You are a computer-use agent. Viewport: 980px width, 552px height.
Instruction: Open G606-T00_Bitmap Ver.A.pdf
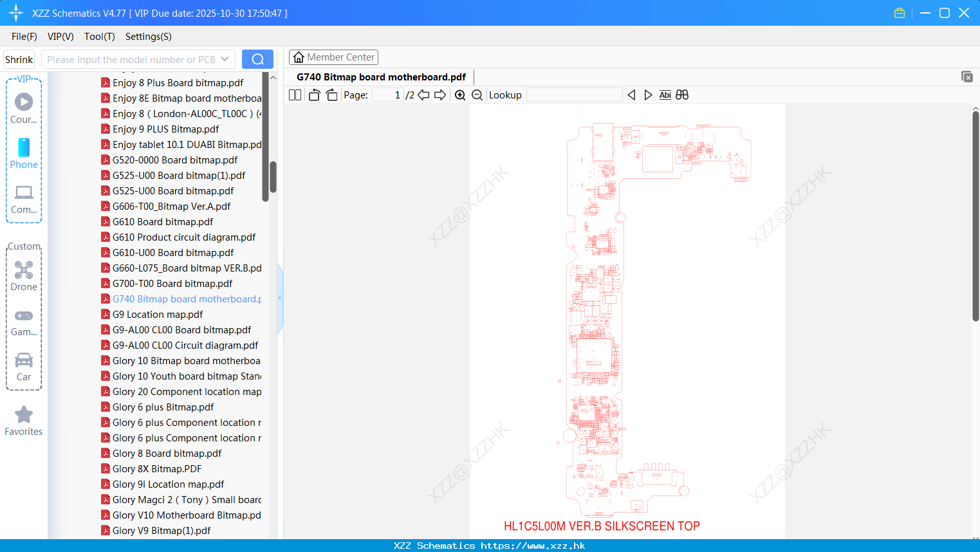pos(166,207)
